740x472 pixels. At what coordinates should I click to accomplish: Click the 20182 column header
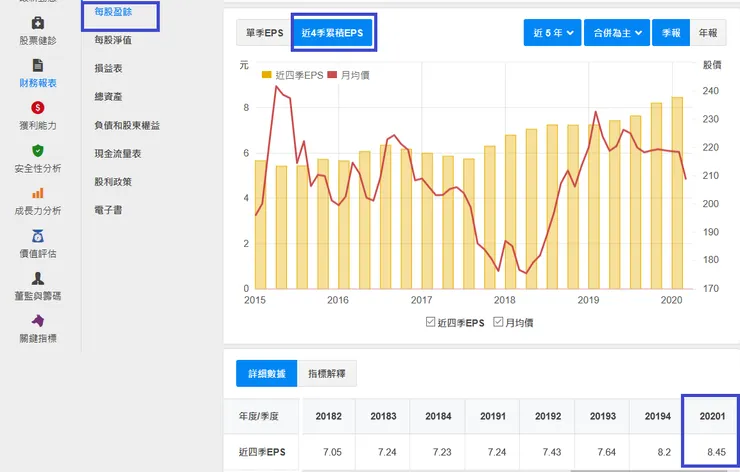pos(328,416)
